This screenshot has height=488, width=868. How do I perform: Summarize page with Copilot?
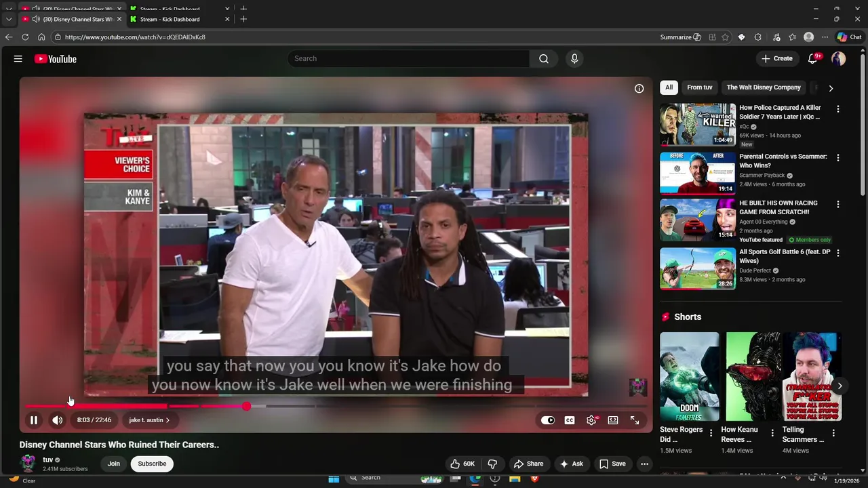(681, 37)
